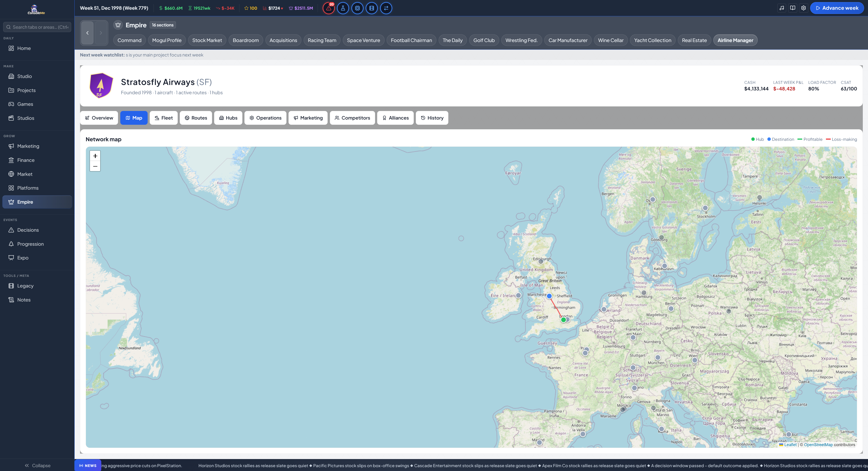
Task: Click the map zoom out minus button
Action: click(95, 166)
